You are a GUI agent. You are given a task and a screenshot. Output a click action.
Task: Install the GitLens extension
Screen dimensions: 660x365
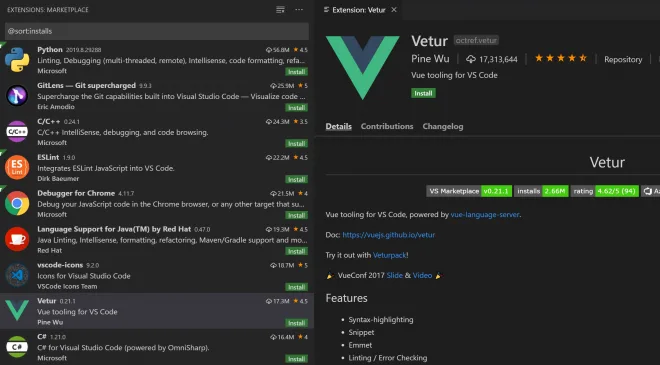coord(297,108)
